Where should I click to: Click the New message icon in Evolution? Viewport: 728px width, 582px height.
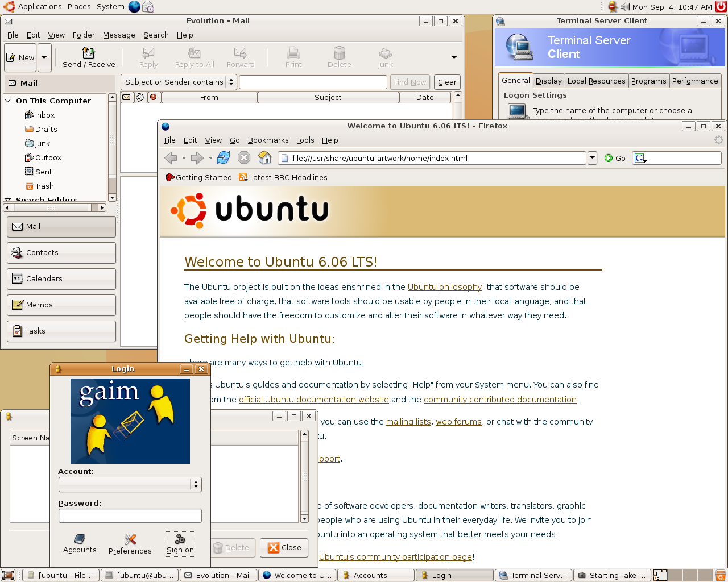20,58
